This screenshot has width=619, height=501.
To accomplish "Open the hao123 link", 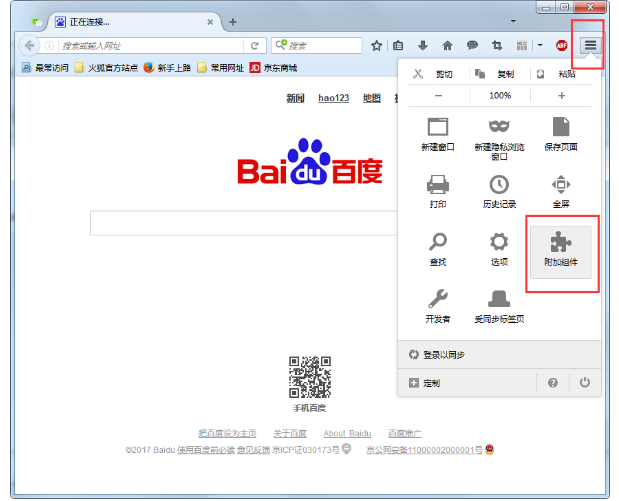I will point(334,98).
